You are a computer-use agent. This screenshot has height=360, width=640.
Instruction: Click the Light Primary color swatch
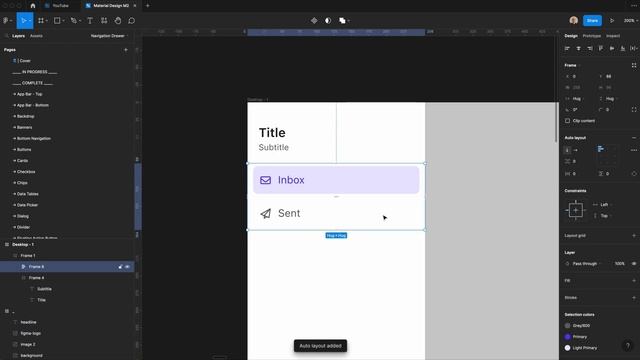coord(567,348)
